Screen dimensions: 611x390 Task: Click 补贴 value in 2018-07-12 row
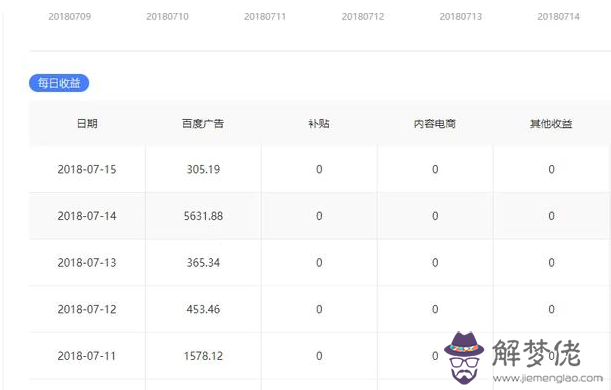pyautogui.click(x=319, y=309)
